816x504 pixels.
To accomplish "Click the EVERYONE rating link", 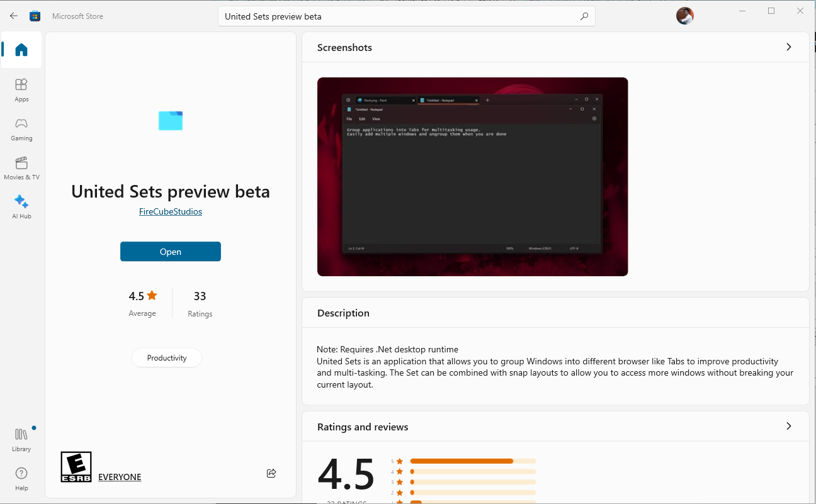I will [x=120, y=477].
